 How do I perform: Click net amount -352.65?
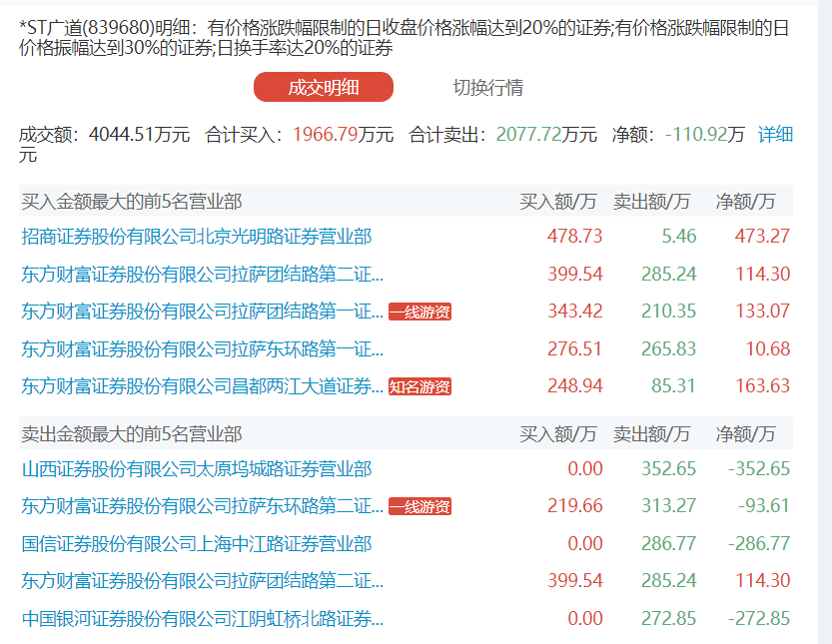(759, 469)
